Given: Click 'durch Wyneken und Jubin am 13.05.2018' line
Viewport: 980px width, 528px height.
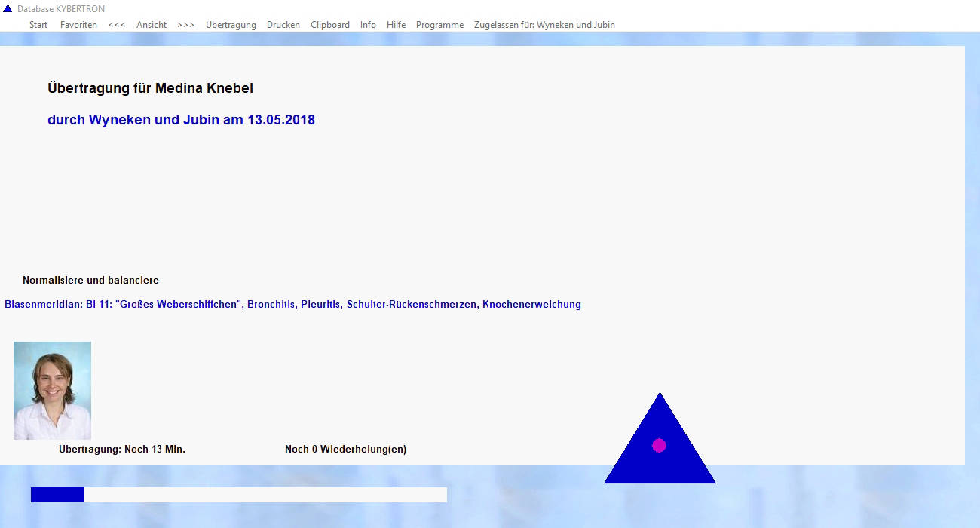Looking at the screenshot, I should (181, 120).
